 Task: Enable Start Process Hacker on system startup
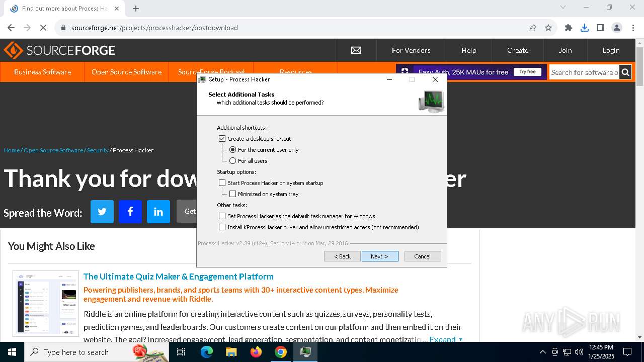pos(222,183)
